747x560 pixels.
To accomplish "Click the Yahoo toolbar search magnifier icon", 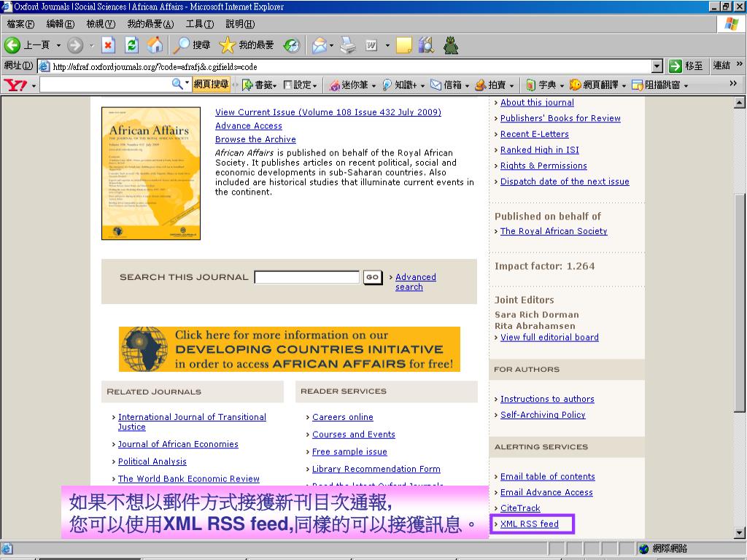I will click(177, 85).
